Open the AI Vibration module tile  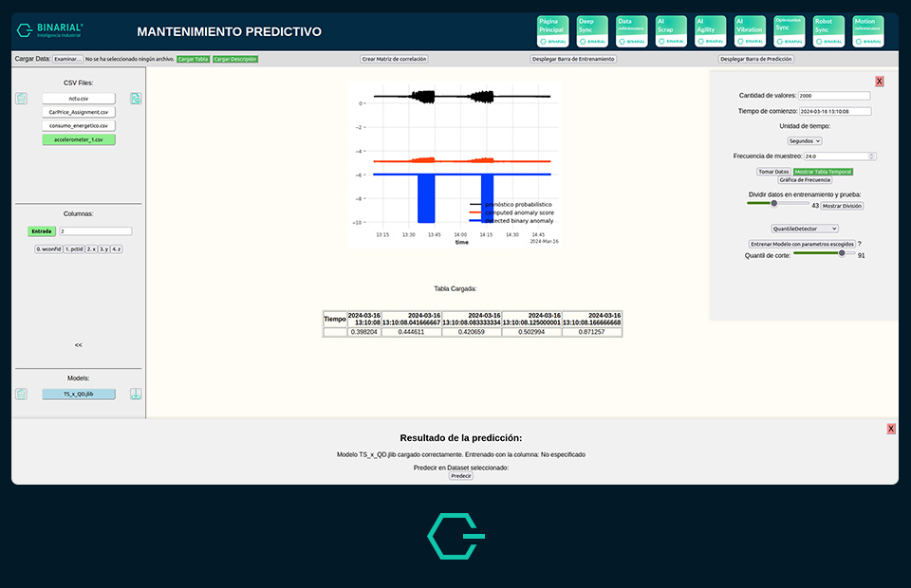[x=750, y=30]
